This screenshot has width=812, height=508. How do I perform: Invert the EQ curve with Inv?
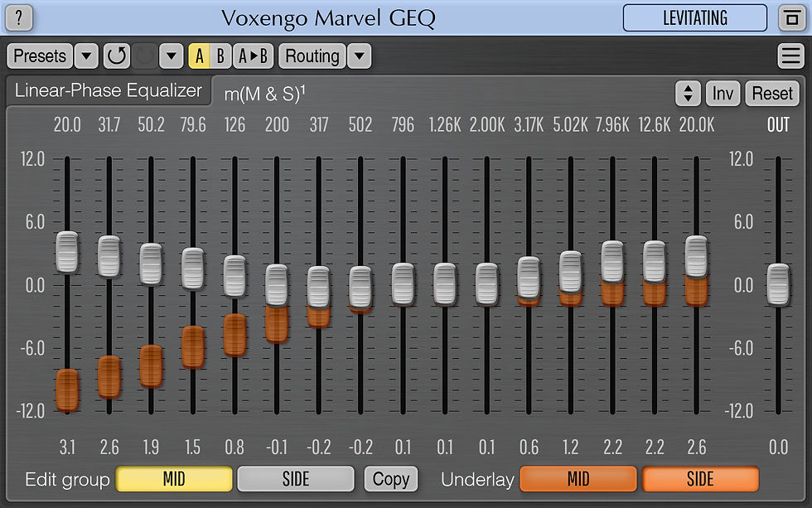[723, 94]
